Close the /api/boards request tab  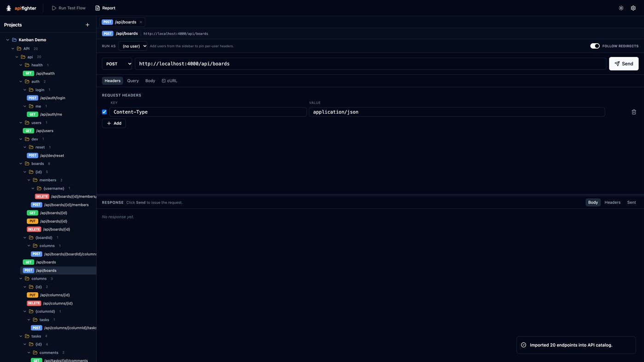tap(141, 22)
